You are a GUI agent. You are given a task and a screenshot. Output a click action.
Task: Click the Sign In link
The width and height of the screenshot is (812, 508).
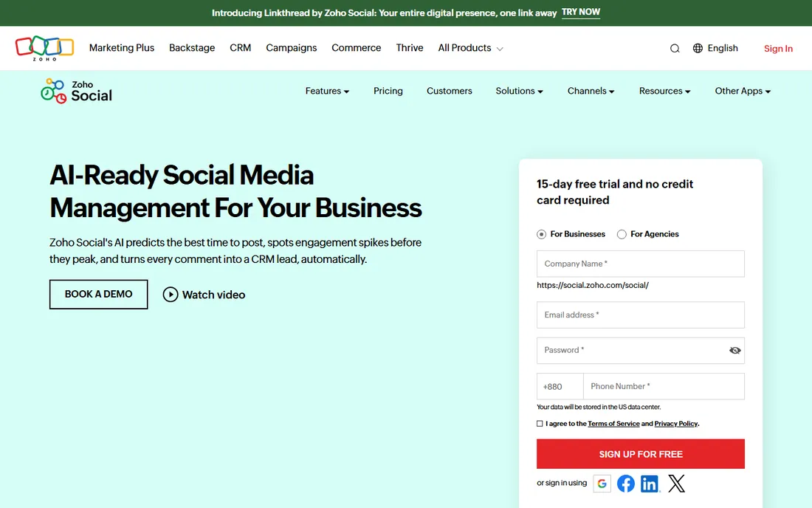tap(778, 49)
